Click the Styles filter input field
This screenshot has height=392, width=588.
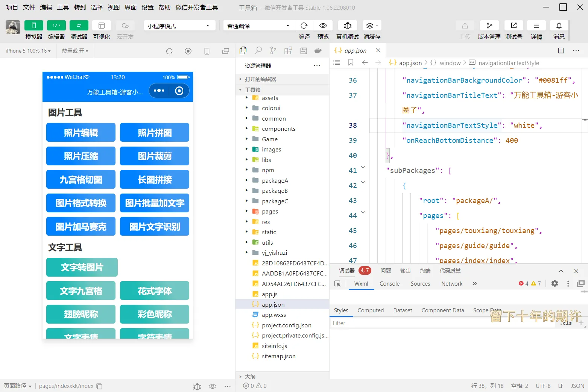[x=442, y=323]
